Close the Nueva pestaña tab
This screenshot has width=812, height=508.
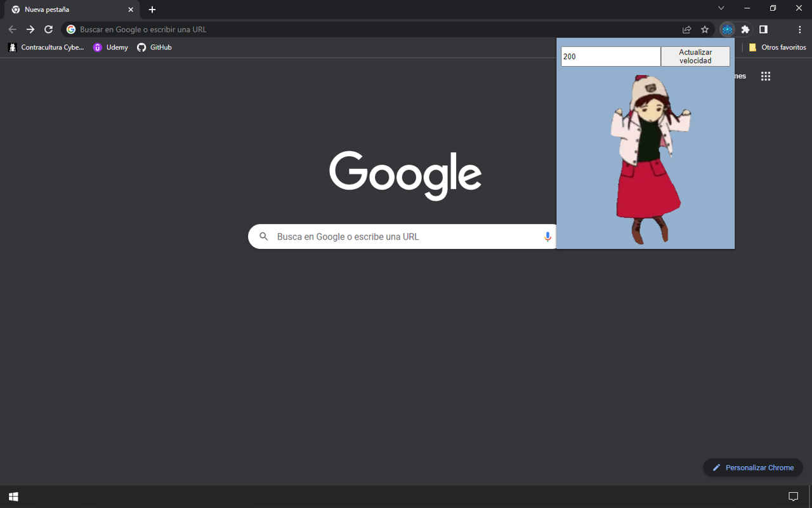coord(131,10)
